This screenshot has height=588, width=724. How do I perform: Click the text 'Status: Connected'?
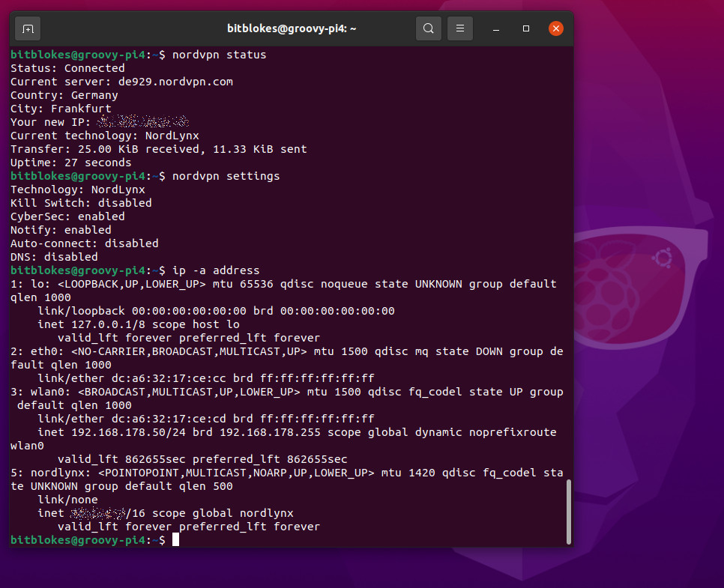68,68
